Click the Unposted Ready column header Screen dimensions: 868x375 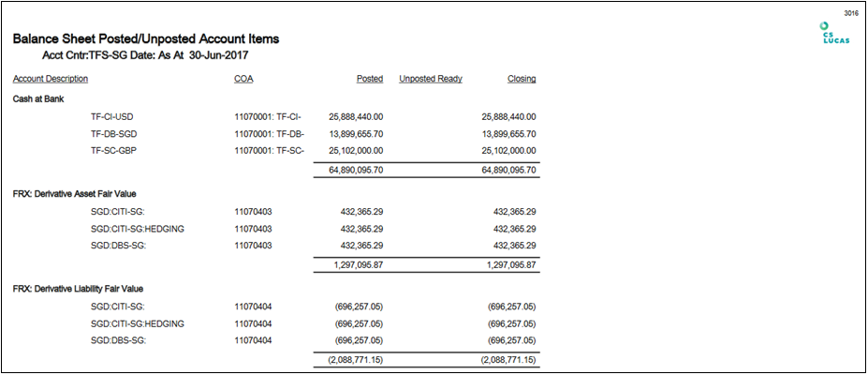[x=431, y=79]
